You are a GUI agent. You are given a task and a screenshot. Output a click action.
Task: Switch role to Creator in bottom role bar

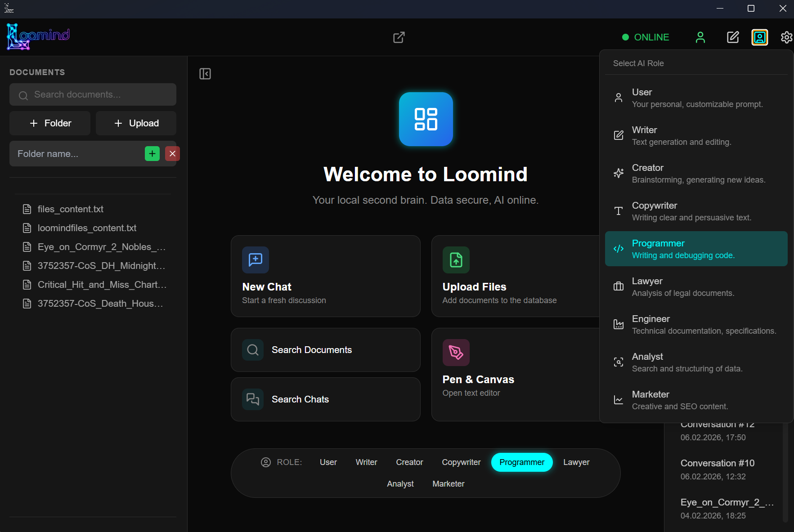[x=409, y=462]
